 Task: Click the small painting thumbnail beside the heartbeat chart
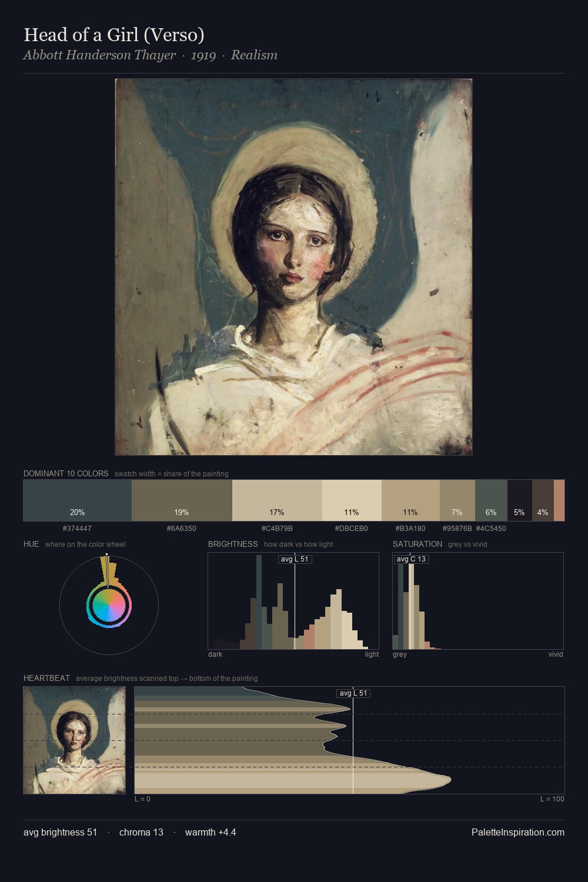pyautogui.click(x=74, y=740)
